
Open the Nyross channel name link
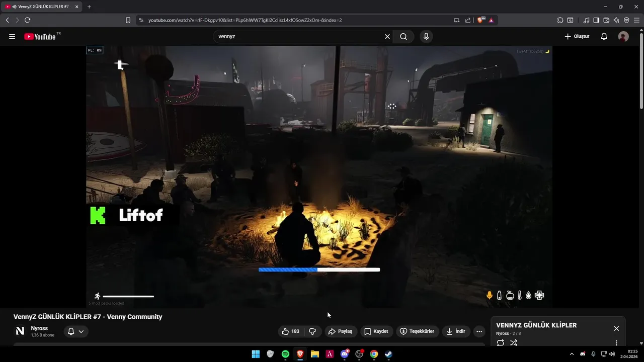(39, 328)
